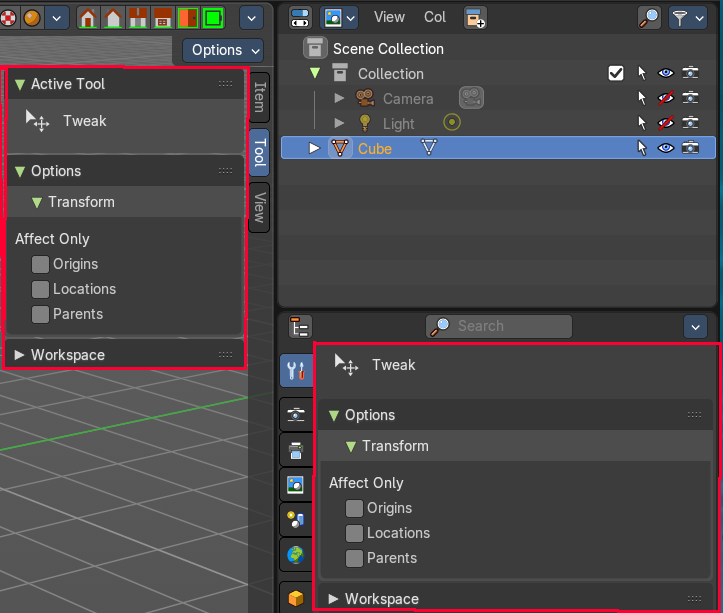Toggle Collection exclude checkbox in Outliner
Image resolution: width=723 pixels, height=613 pixels.
[616, 73]
